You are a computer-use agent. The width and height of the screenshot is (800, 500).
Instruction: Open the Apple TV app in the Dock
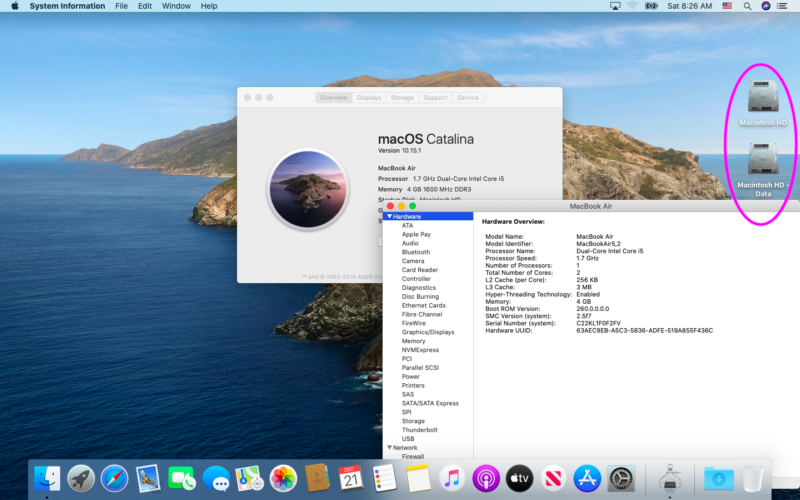click(x=519, y=479)
